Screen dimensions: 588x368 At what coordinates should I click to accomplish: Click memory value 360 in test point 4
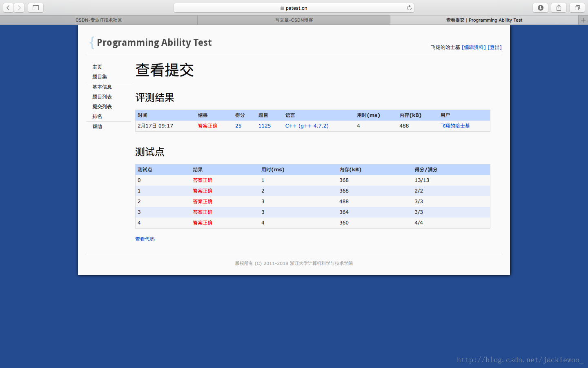(344, 223)
